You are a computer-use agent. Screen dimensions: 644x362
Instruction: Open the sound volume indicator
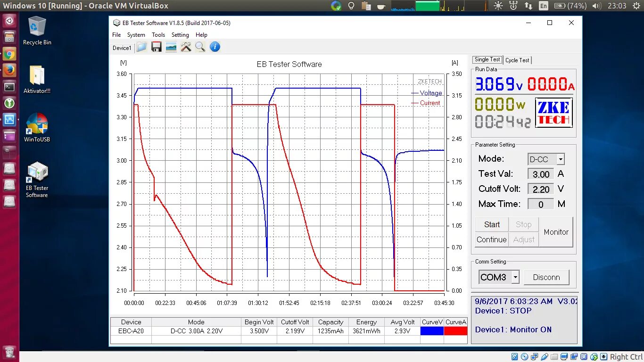click(596, 6)
